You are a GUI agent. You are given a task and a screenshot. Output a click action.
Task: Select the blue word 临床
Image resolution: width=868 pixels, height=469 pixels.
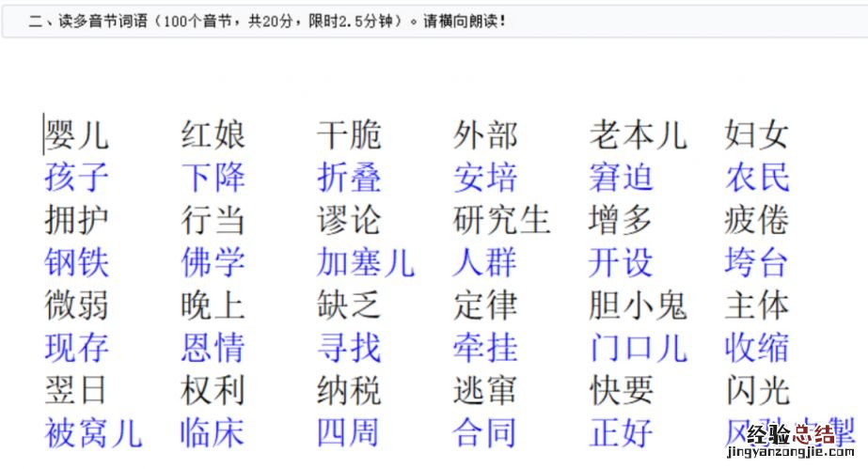[213, 432]
